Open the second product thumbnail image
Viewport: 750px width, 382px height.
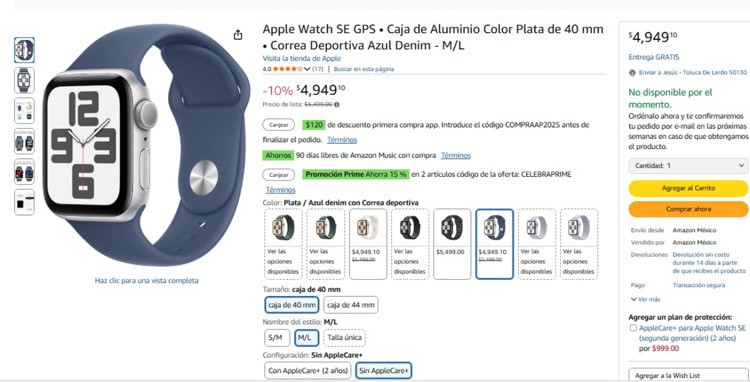click(24, 80)
